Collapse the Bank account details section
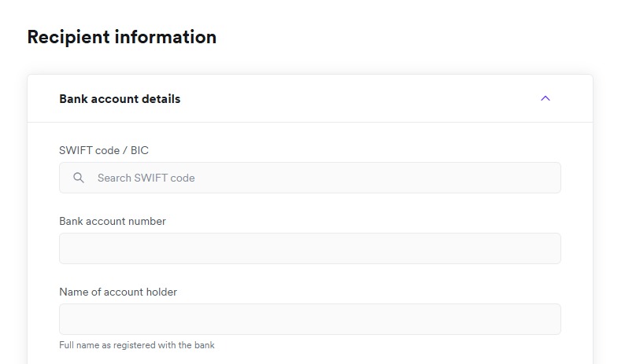The image size is (625, 364). [545, 98]
